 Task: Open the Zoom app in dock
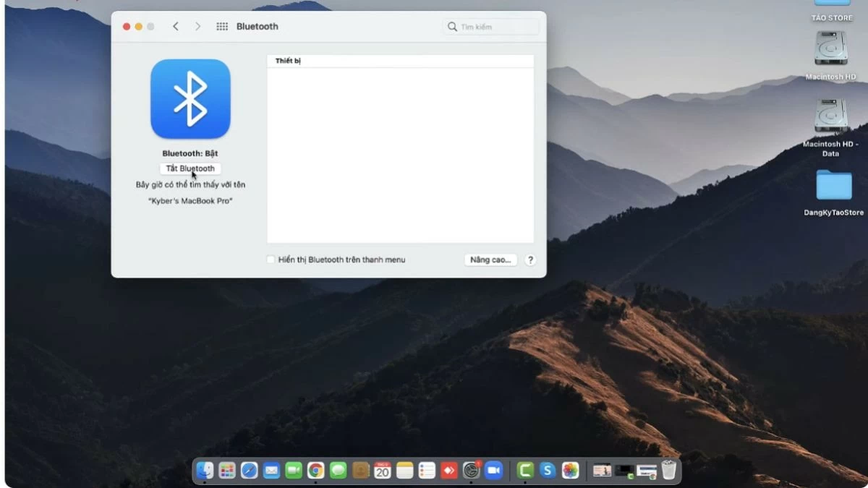(x=493, y=471)
